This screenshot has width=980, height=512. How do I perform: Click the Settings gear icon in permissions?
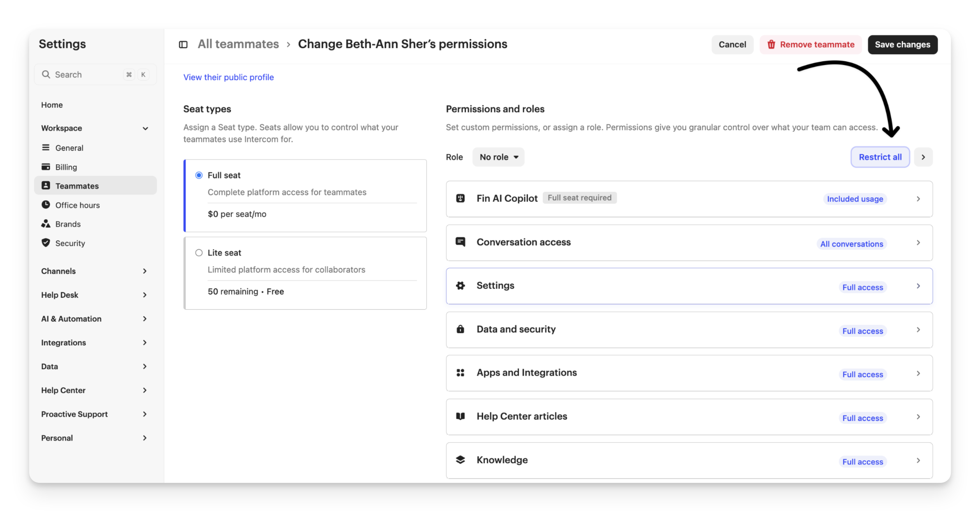click(460, 285)
